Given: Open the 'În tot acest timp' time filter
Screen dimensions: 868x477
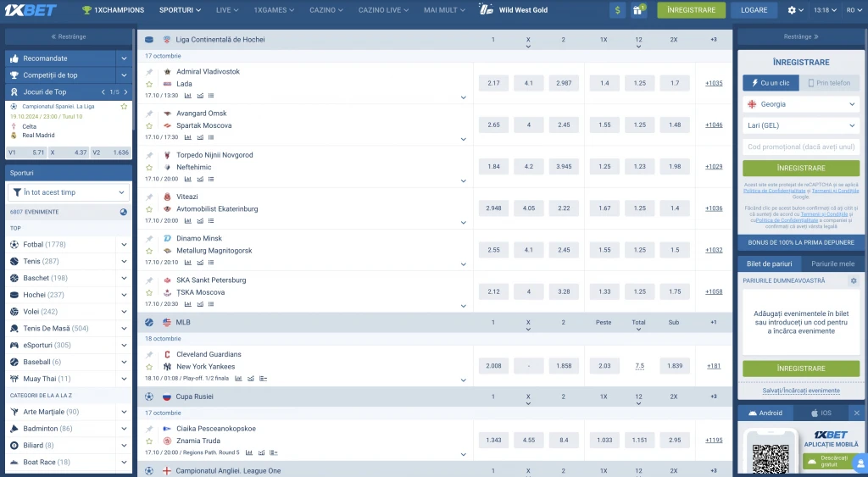Looking at the screenshot, I should [x=69, y=192].
